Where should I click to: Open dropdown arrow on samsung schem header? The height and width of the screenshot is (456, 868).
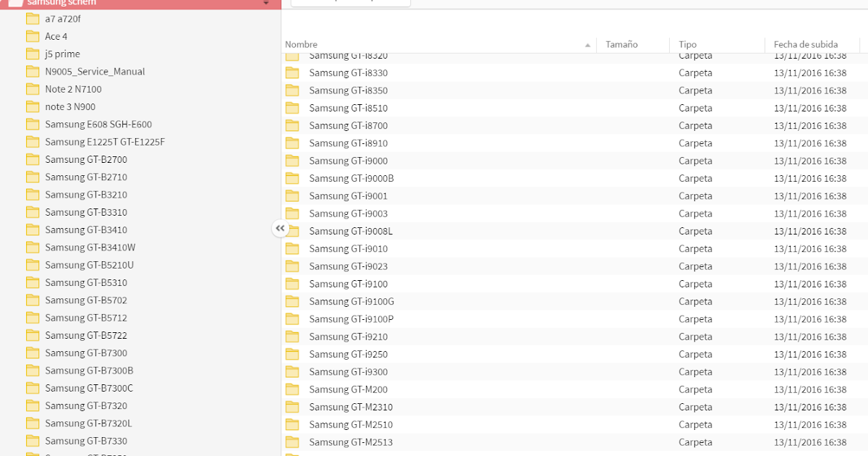(x=265, y=3)
